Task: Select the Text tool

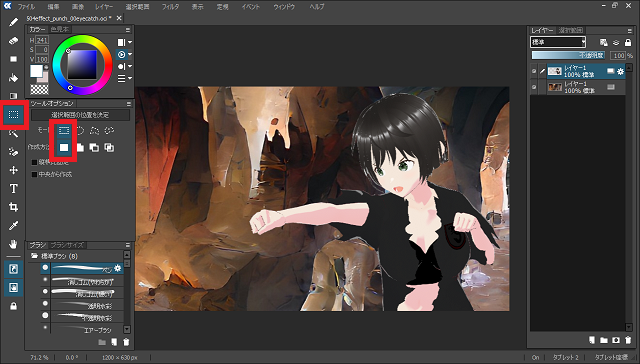Action: (x=13, y=189)
